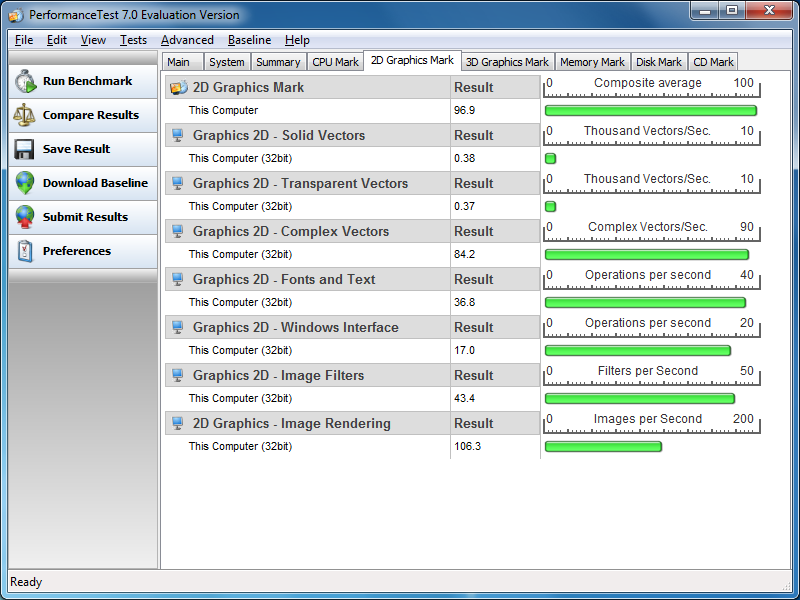The image size is (800, 600).
Task: Click the Windows Interface green result bar
Action: [x=638, y=351]
